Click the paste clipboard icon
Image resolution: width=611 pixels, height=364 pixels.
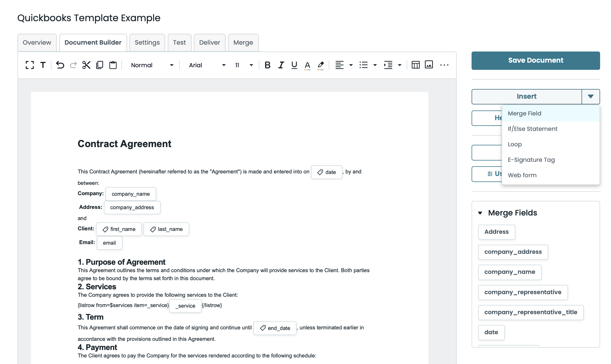[x=113, y=65]
